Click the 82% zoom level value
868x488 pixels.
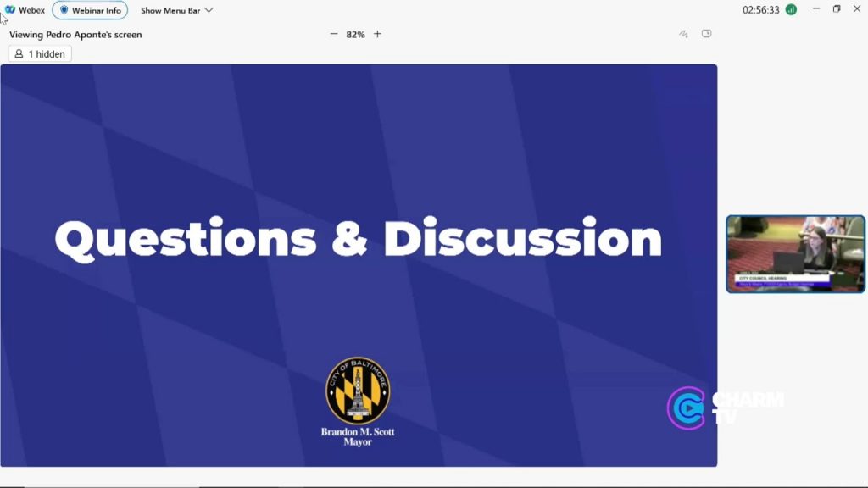(355, 34)
